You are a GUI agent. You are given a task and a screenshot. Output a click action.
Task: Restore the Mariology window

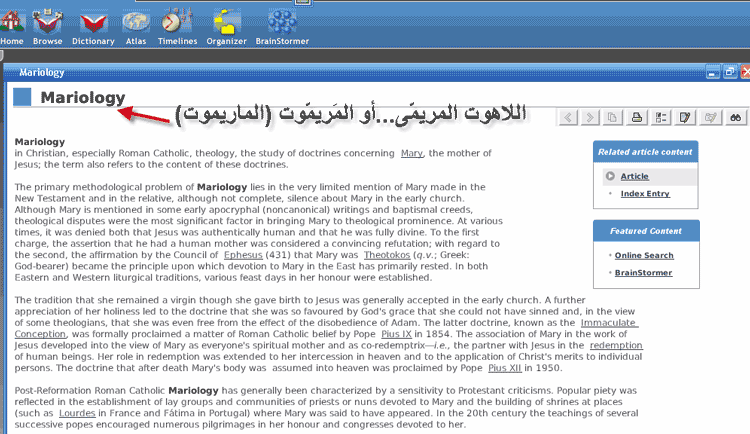729,73
